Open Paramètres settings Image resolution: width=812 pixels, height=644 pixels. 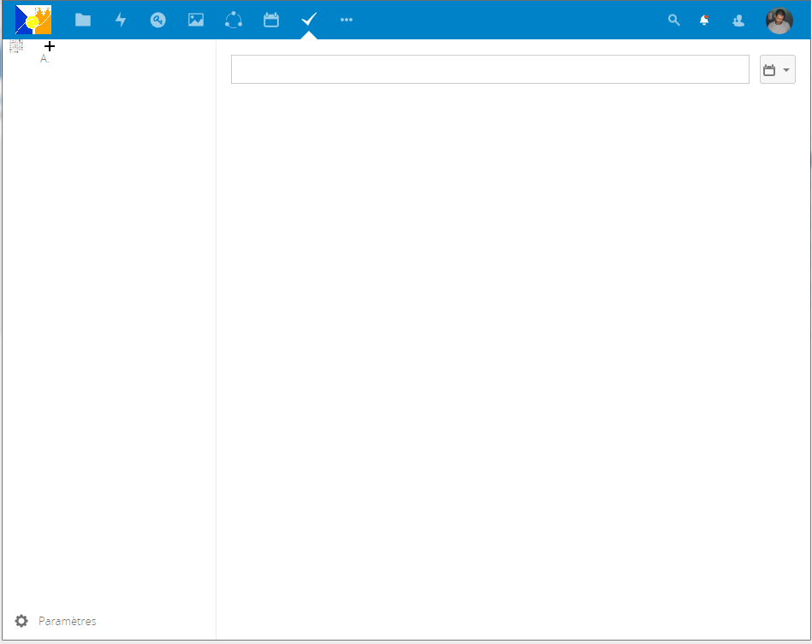point(56,621)
